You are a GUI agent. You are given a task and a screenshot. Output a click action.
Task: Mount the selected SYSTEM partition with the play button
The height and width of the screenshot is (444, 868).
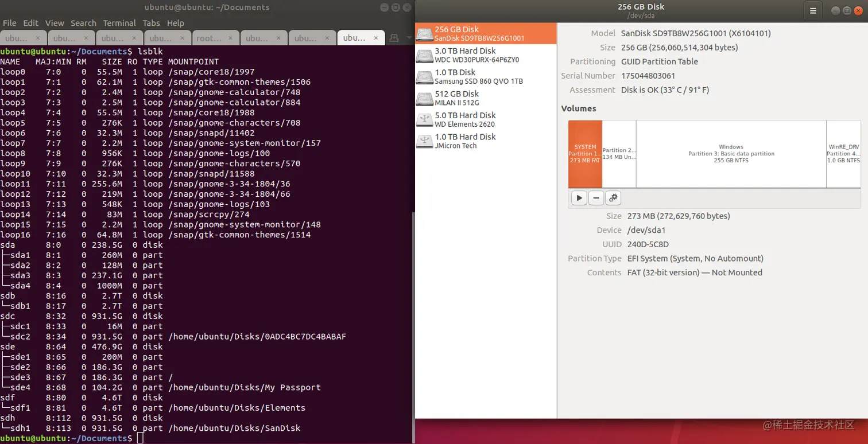[579, 198]
